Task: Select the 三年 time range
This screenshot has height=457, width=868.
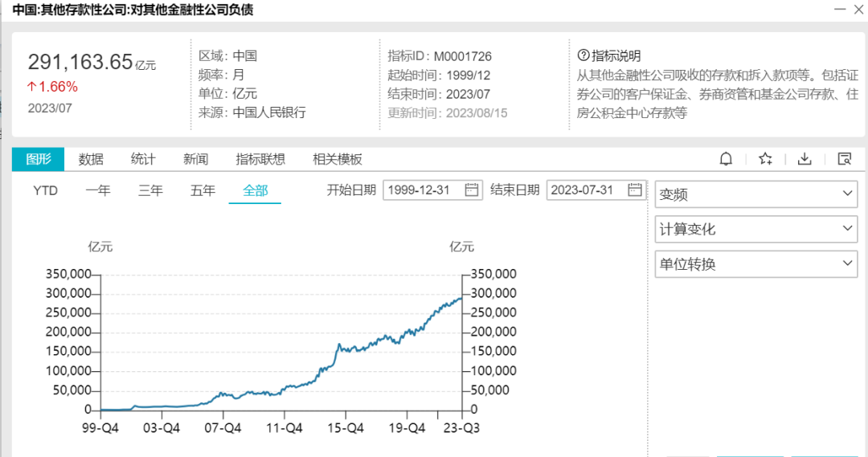Action: click(x=150, y=191)
